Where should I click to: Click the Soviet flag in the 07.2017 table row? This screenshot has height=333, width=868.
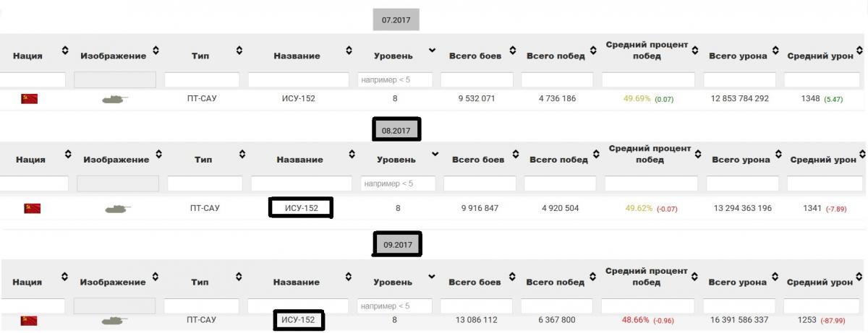coord(30,99)
